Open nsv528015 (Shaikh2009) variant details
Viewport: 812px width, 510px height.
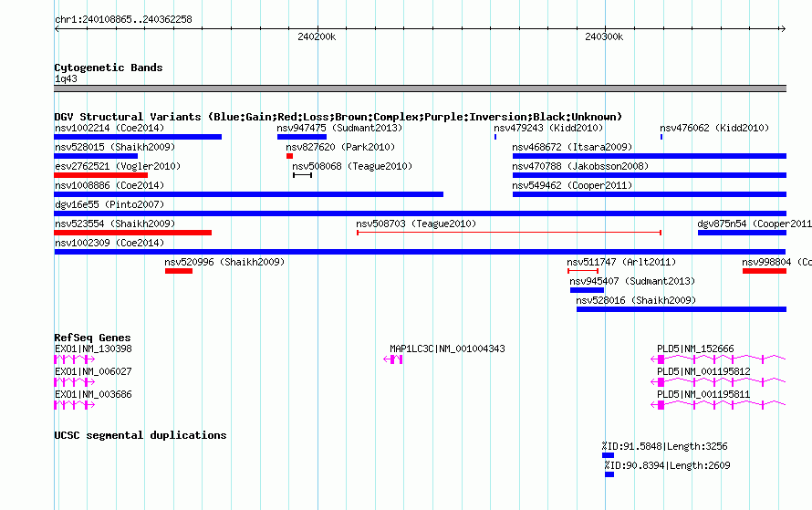114,147
